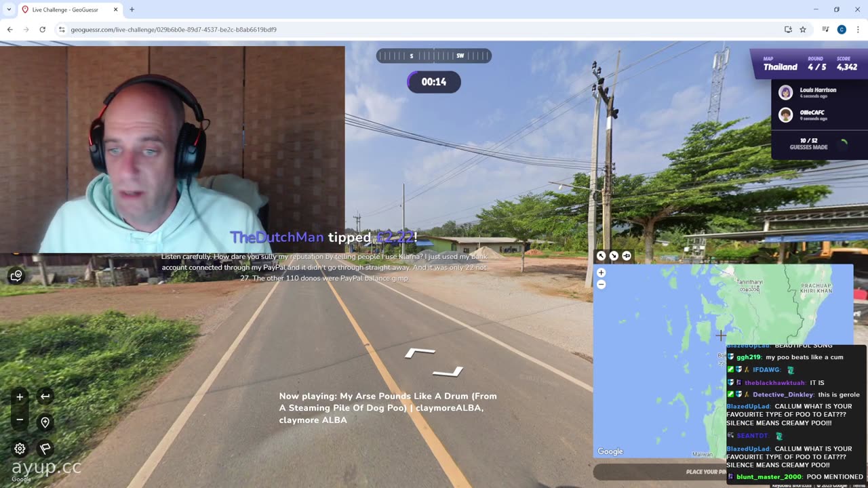This screenshot has width=868, height=488.
Task: Pin the guess map open
Action: click(x=627, y=256)
